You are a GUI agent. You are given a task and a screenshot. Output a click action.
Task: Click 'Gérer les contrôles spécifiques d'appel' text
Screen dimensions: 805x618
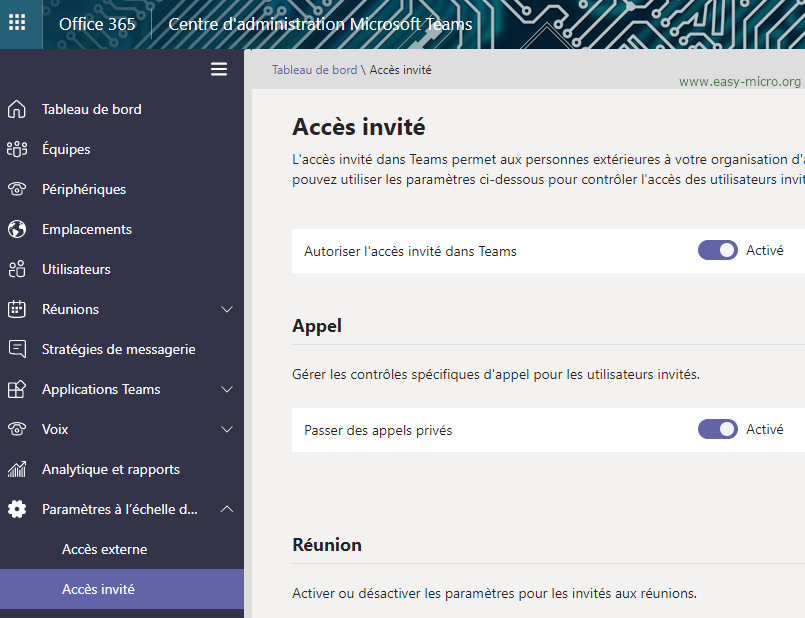tap(495, 374)
